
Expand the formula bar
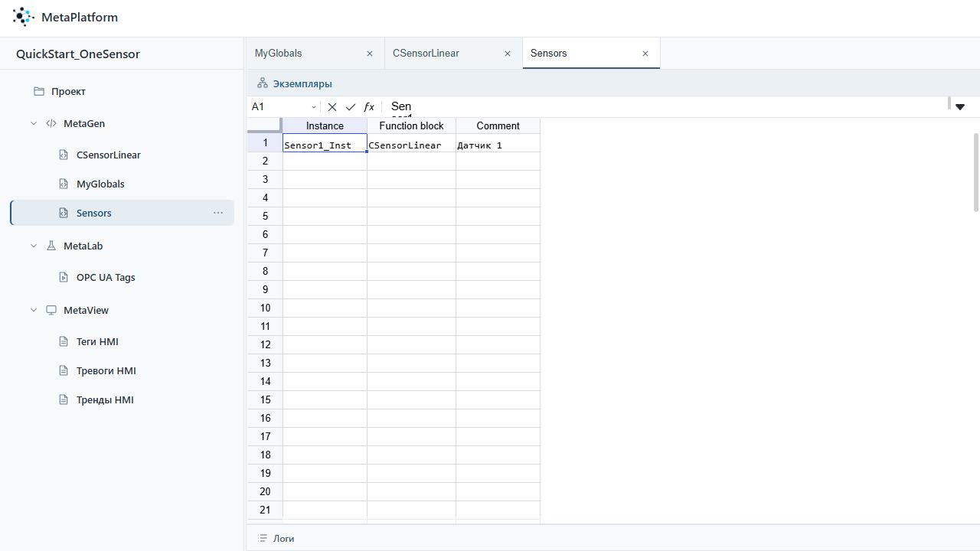pyautogui.click(x=960, y=107)
